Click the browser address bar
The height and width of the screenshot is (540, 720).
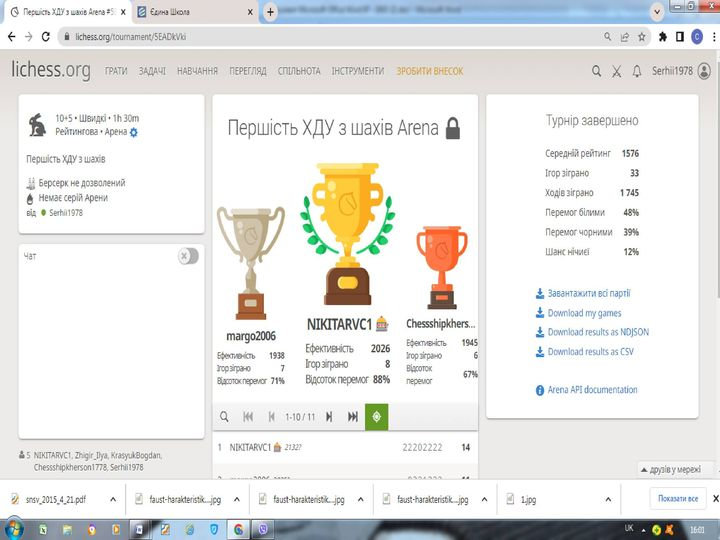335,37
